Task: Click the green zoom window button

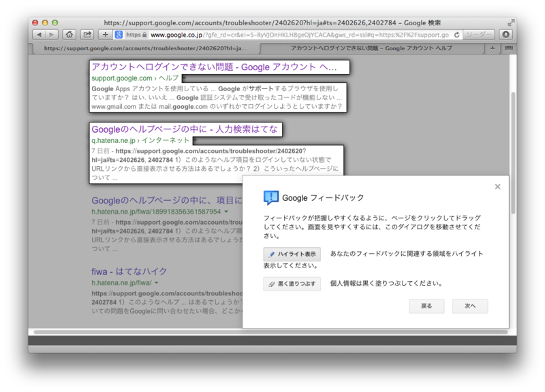Action: point(55,23)
